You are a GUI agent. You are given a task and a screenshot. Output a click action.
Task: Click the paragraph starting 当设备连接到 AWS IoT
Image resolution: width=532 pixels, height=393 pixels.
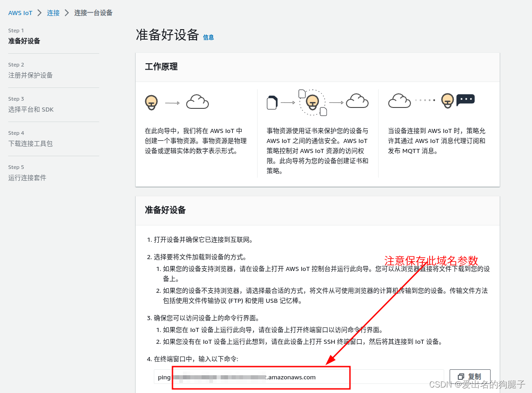(437, 141)
